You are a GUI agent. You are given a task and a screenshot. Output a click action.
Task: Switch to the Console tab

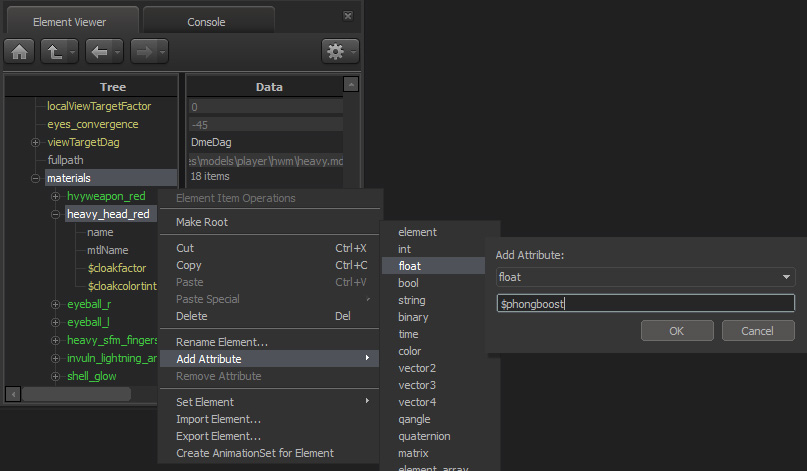click(208, 21)
